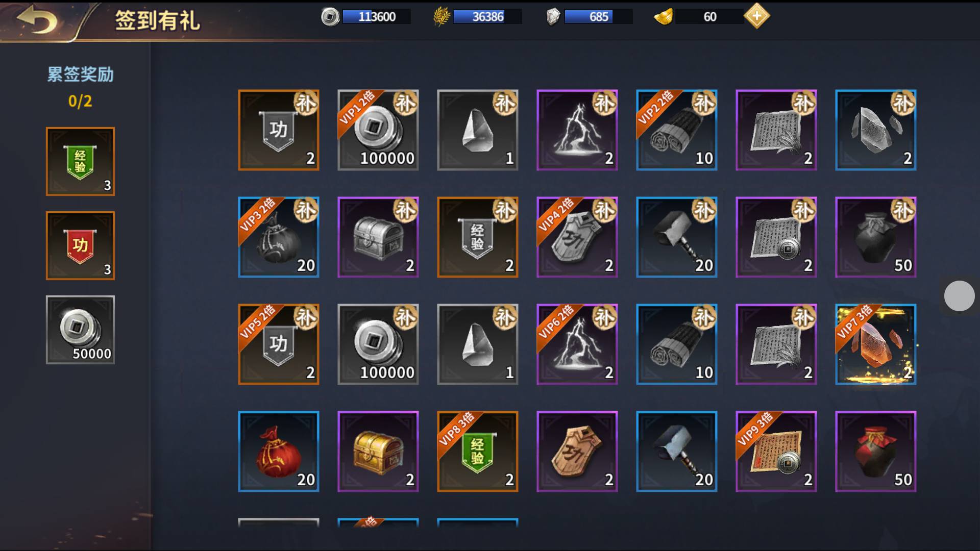Tap the VIP7 3x glowing crystal reward

(875, 344)
